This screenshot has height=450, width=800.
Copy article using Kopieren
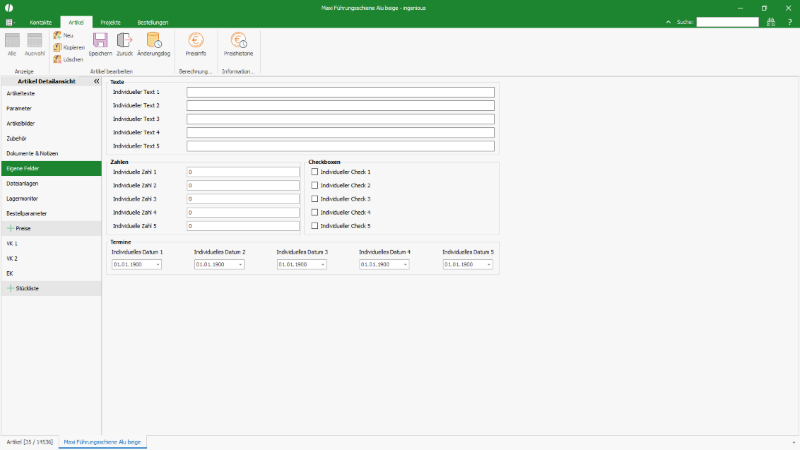tap(69, 47)
